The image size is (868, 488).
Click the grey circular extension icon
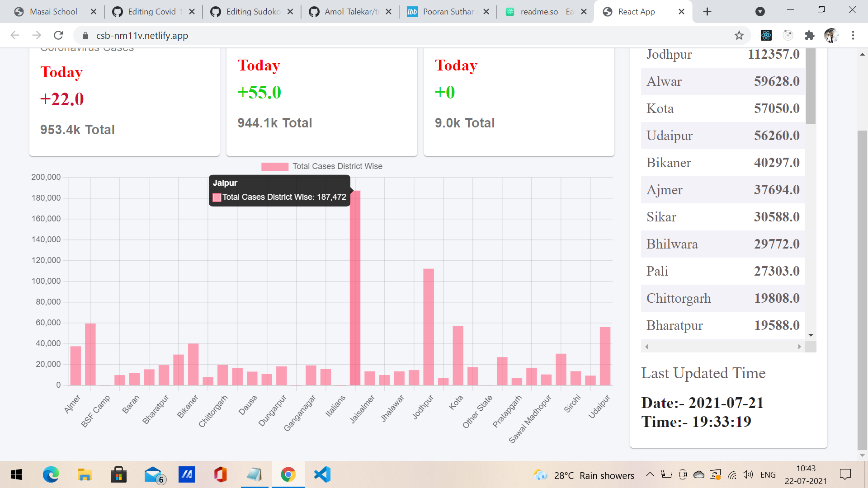pyautogui.click(x=788, y=35)
